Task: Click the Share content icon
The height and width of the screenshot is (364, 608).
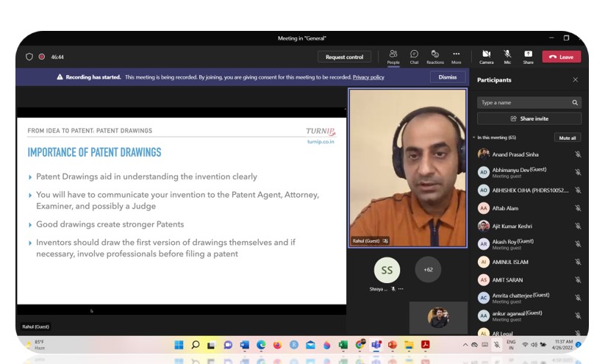Action: point(528,56)
